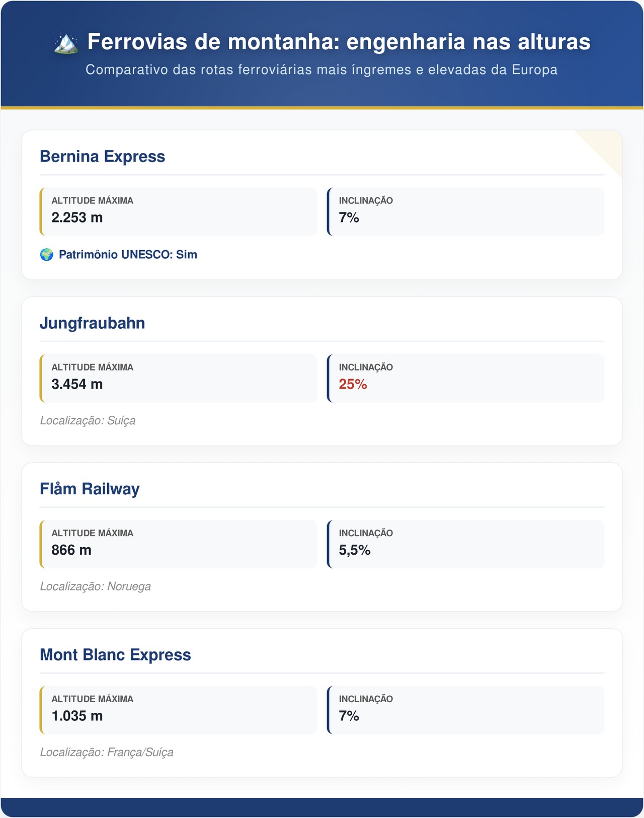Click the Flåm Railway heading

tap(90, 489)
